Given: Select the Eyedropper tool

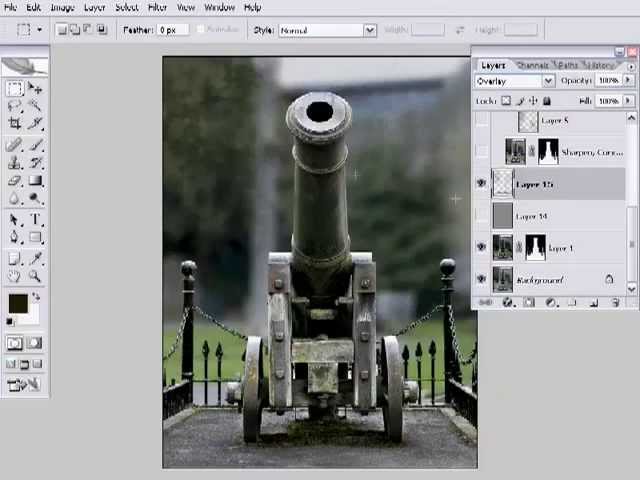Looking at the screenshot, I should click(36, 258).
